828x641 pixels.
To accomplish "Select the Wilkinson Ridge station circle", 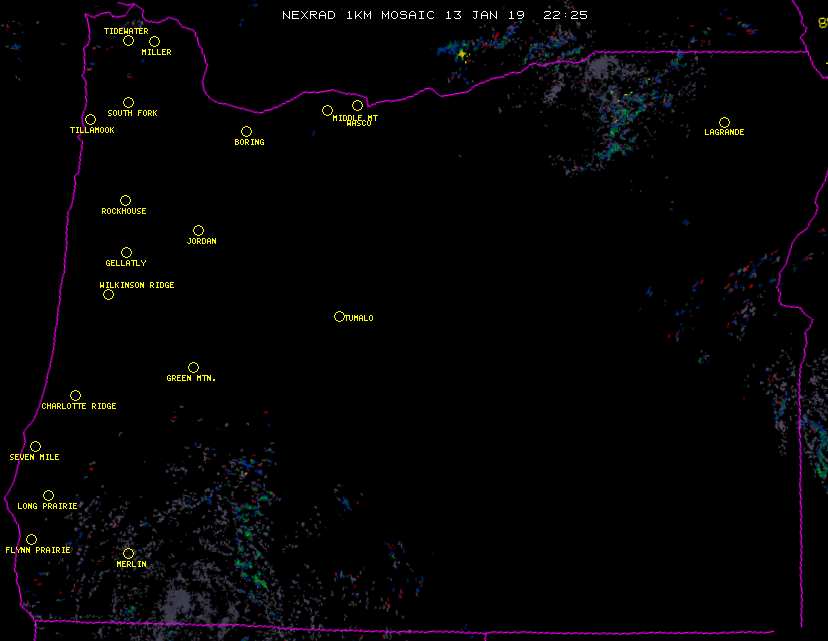I will (x=108, y=294).
